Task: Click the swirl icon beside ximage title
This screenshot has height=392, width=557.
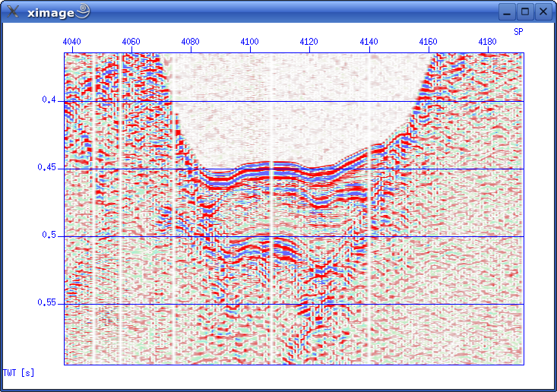Action: [83, 11]
